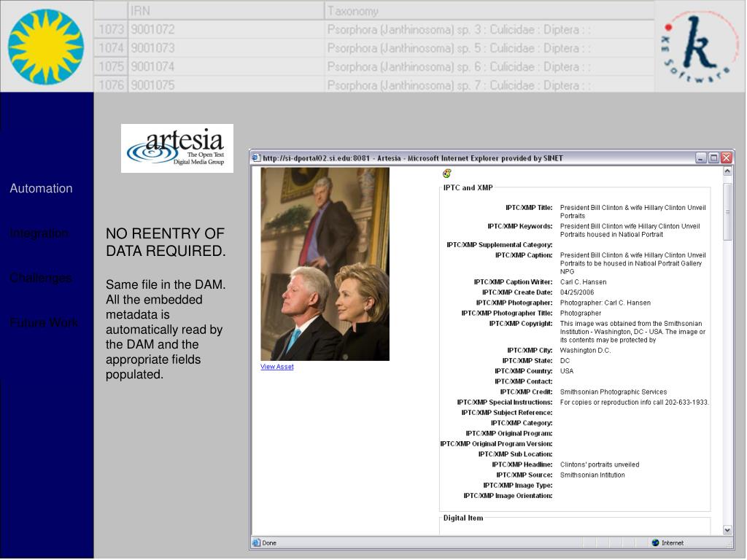Screen dimensions: 747x560
Task: Select the Future Work sidebar item
Action: pos(44,322)
